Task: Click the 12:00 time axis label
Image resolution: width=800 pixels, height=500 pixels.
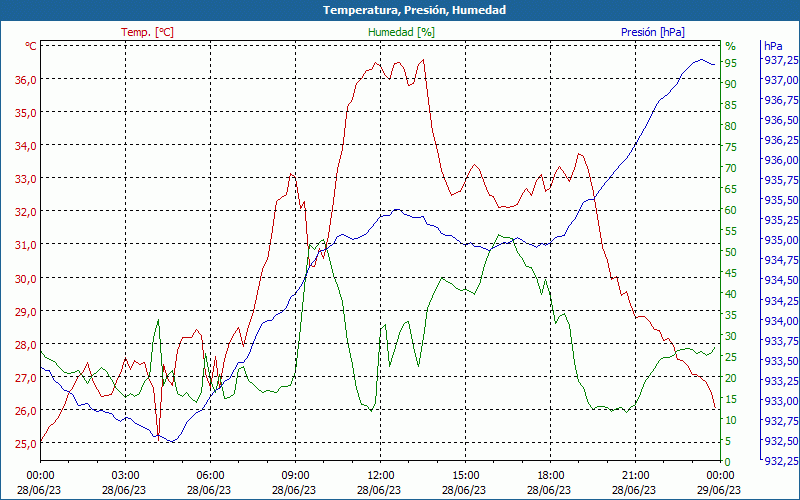Action: pos(380,476)
